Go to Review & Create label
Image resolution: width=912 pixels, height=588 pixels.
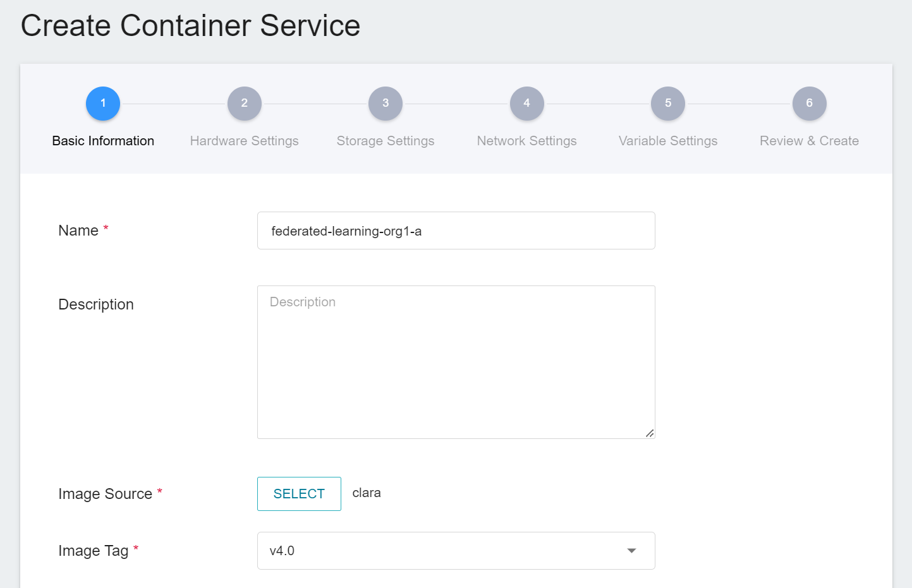coord(809,141)
